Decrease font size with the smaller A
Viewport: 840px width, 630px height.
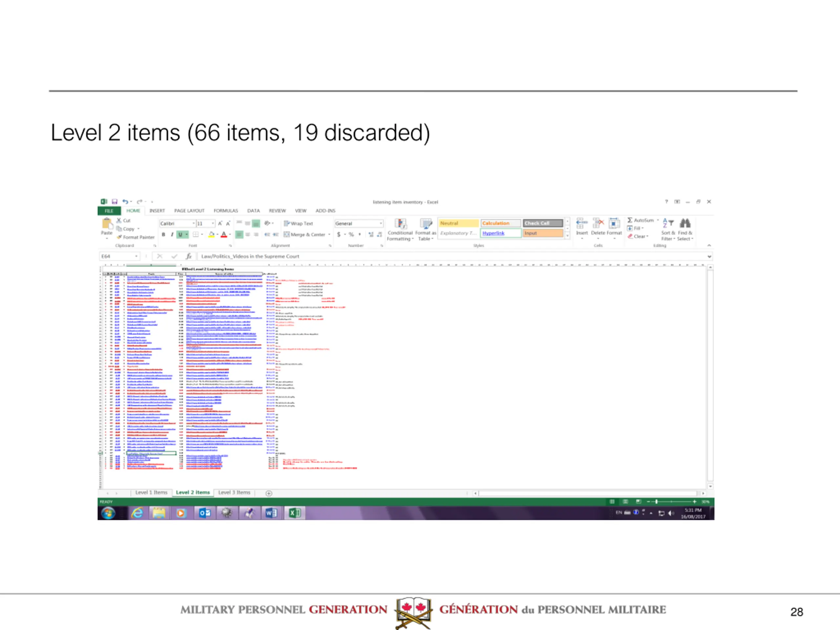click(228, 223)
